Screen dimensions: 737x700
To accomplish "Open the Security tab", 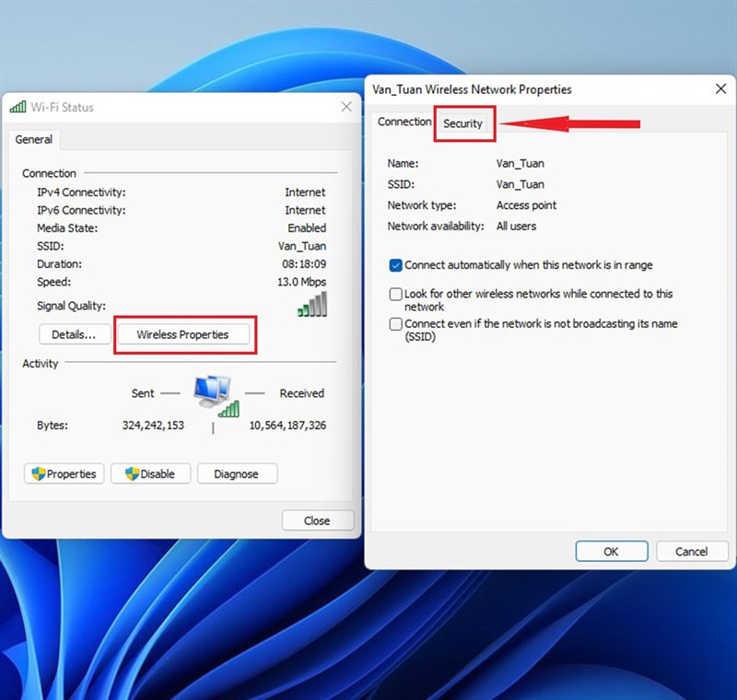I will click(x=463, y=123).
